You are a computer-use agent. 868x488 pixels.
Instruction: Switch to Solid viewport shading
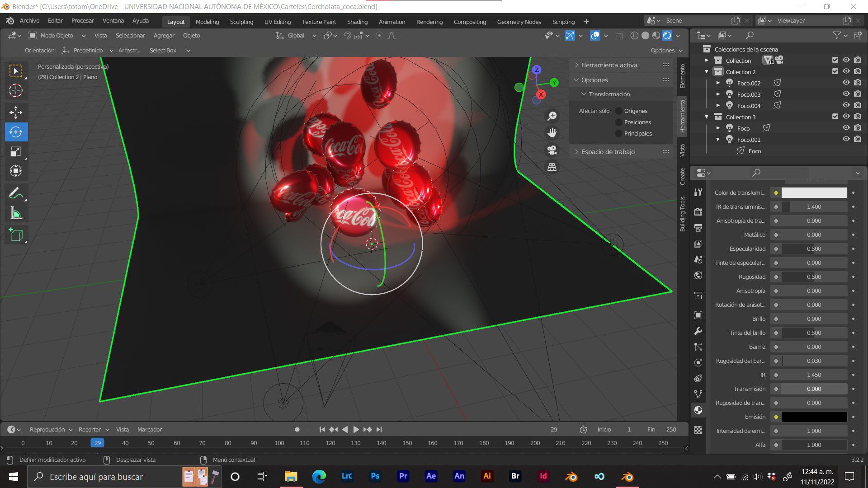[645, 35]
